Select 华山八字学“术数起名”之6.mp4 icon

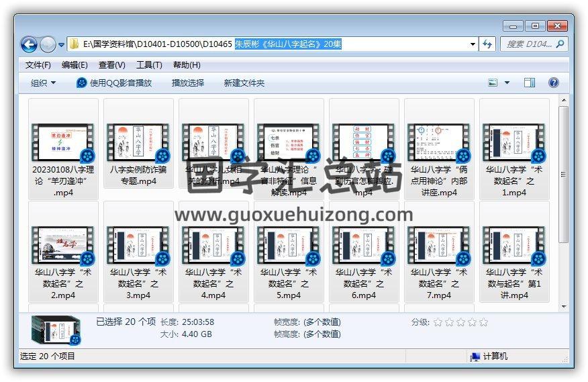[363, 246]
